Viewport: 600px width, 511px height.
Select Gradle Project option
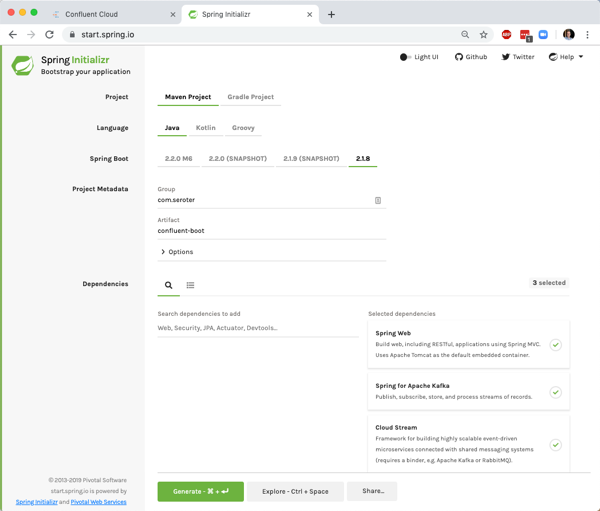251,97
